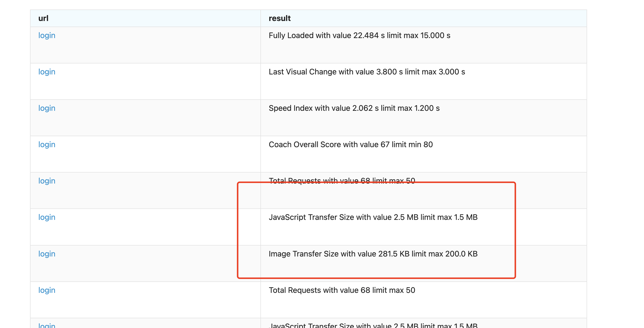
Task: Select the Fully Loaded 22.484 s result text
Action: [x=359, y=35]
